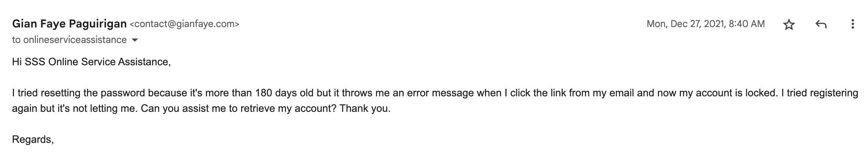Click the Reply arrow icon
This screenshot has width=868, height=160.
pos(821,24)
